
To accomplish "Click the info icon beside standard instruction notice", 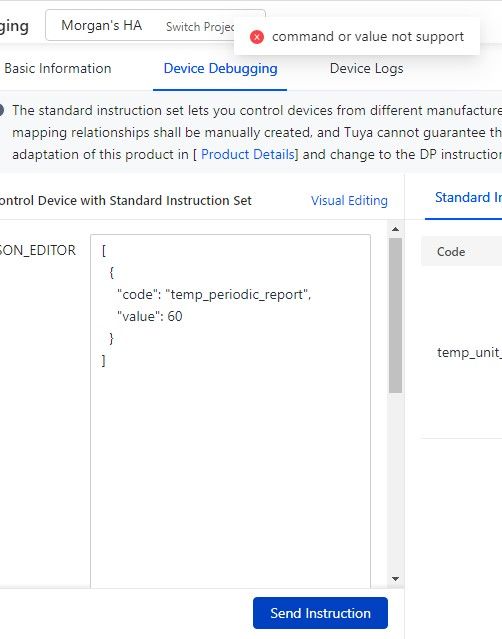I will 1,110.
